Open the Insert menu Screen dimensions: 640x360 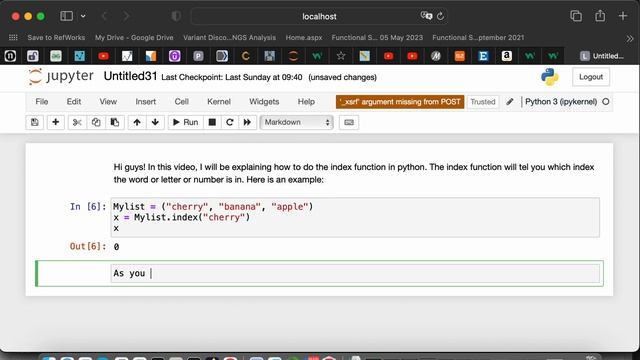click(x=146, y=102)
